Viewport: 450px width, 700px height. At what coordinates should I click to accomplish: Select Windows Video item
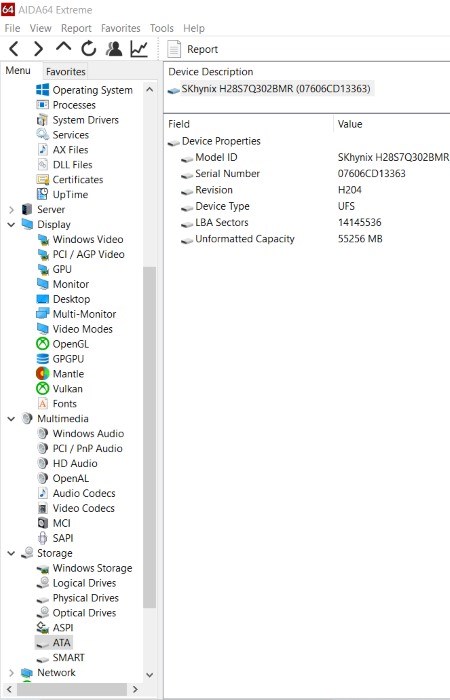79,239
